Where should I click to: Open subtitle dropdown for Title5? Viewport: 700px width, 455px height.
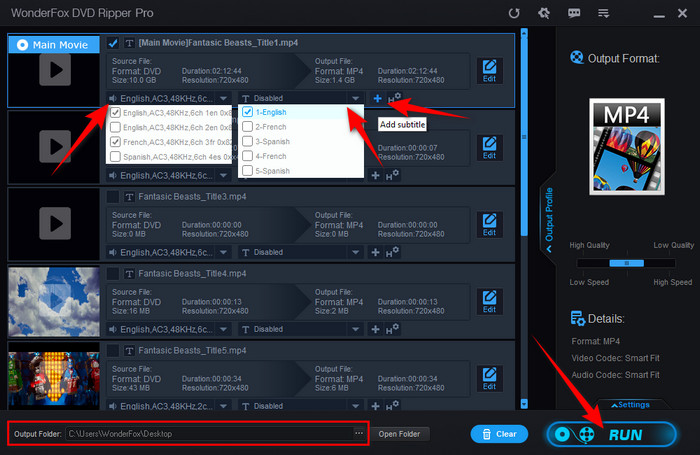coord(355,406)
